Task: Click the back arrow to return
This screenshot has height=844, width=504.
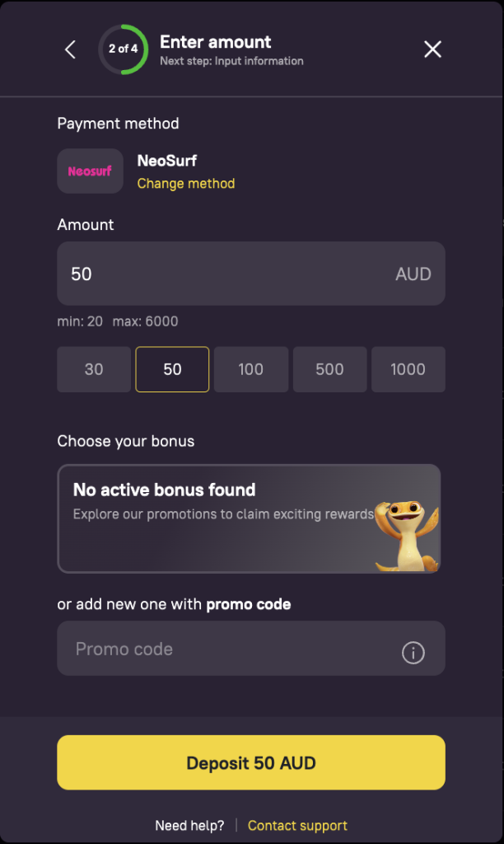Action: click(x=70, y=49)
